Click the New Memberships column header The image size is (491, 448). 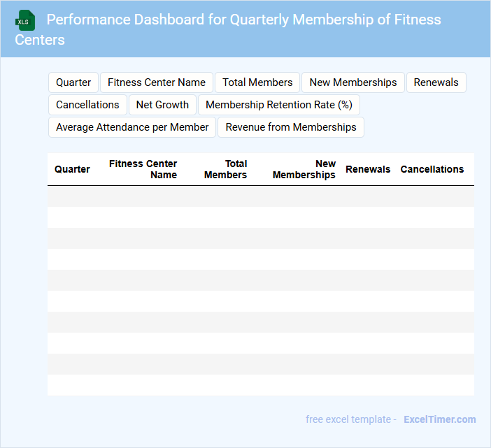[304, 169]
